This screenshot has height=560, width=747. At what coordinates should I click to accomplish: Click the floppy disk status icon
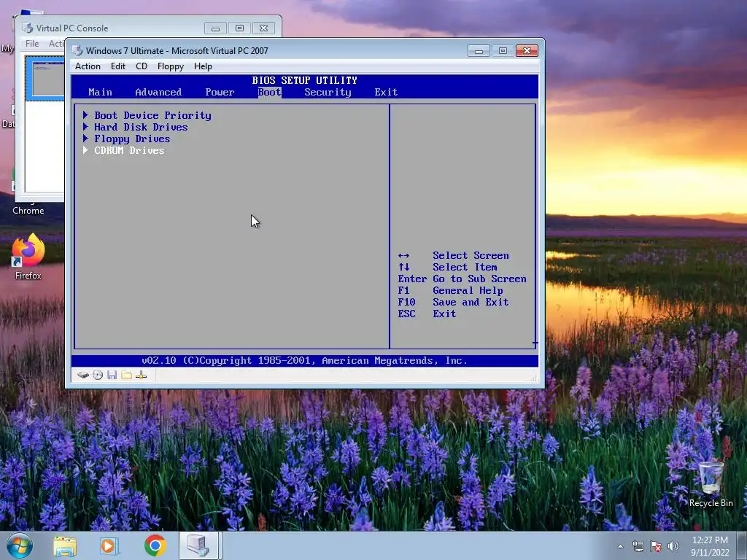point(112,376)
